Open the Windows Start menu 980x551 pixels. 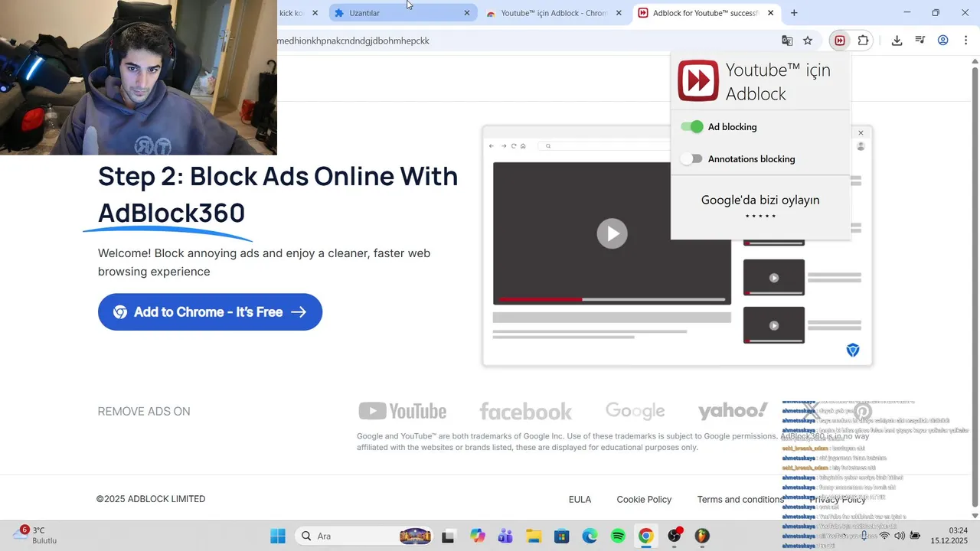(x=277, y=536)
